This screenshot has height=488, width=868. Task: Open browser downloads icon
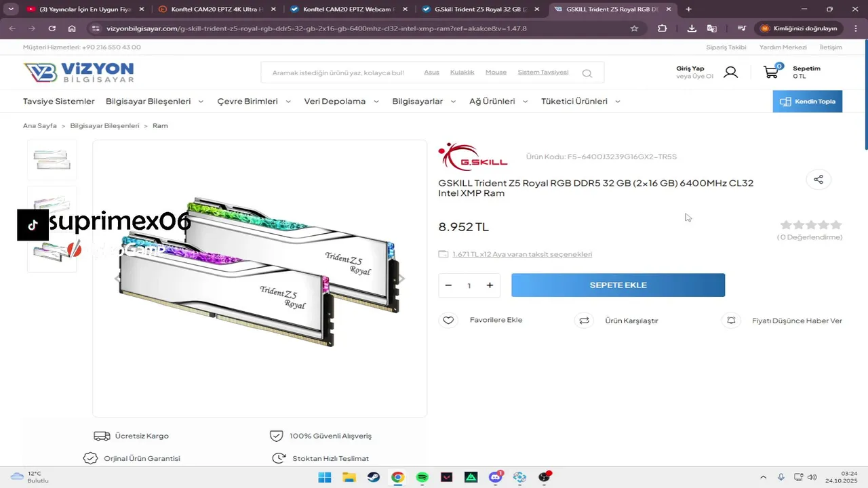[692, 28]
